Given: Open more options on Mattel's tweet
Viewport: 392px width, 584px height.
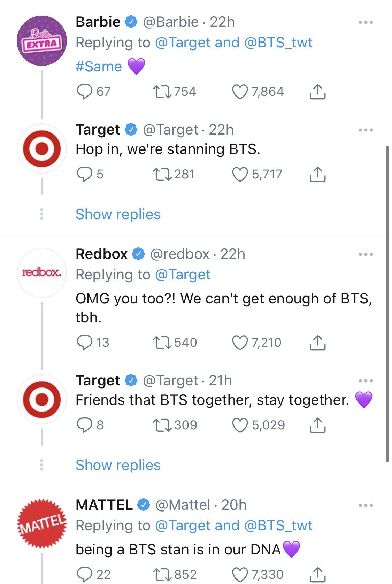Looking at the screenshot, I should [366, 505].
